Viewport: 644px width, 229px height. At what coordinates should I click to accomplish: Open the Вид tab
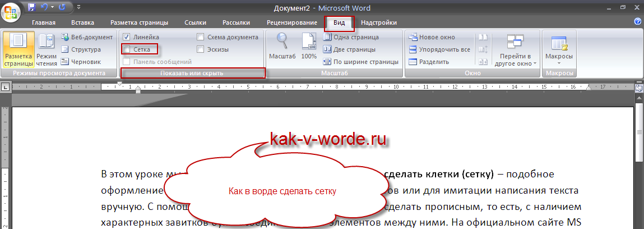point(339,22)
